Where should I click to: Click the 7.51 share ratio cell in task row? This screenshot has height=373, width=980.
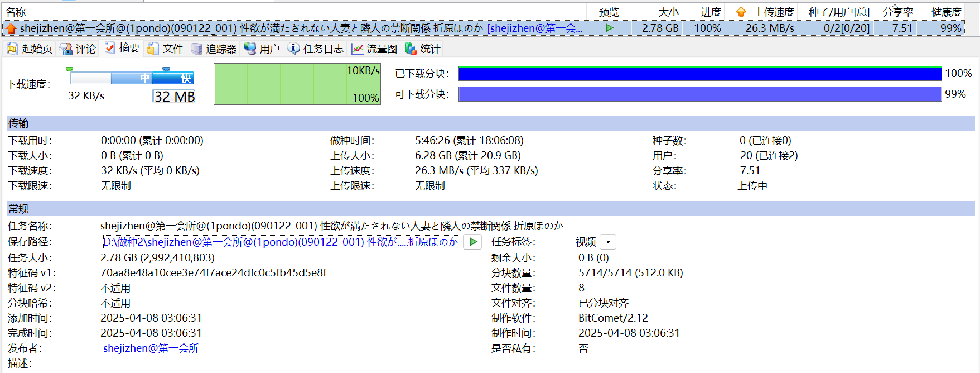click(x=902, y=28)
